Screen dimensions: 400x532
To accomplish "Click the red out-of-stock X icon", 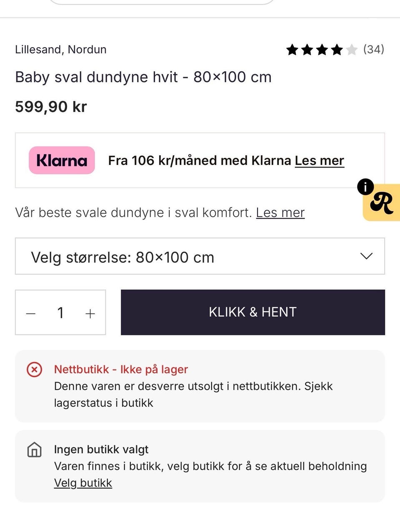I will click(x=34, y=370).
